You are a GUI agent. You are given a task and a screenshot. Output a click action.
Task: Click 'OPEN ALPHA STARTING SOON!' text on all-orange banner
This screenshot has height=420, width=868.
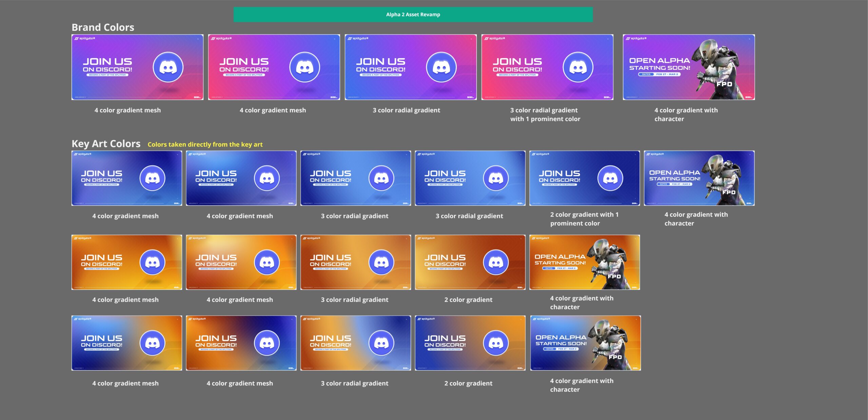point(560,260)
